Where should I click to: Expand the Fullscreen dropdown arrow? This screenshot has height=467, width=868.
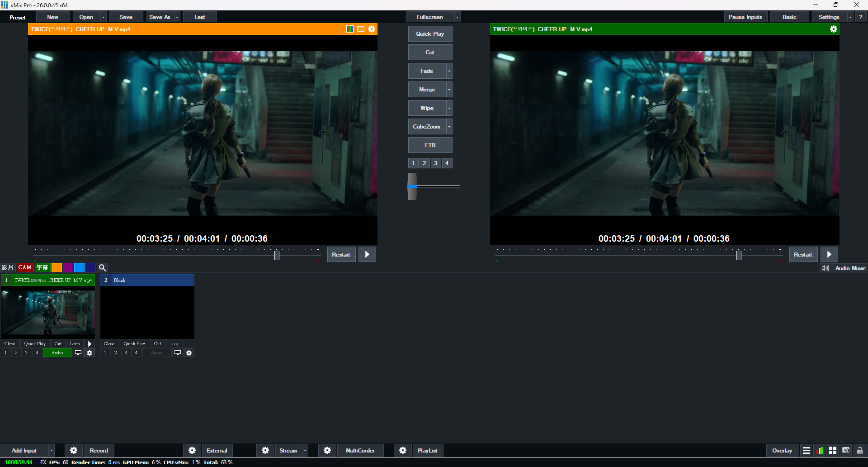pos(457,17)
